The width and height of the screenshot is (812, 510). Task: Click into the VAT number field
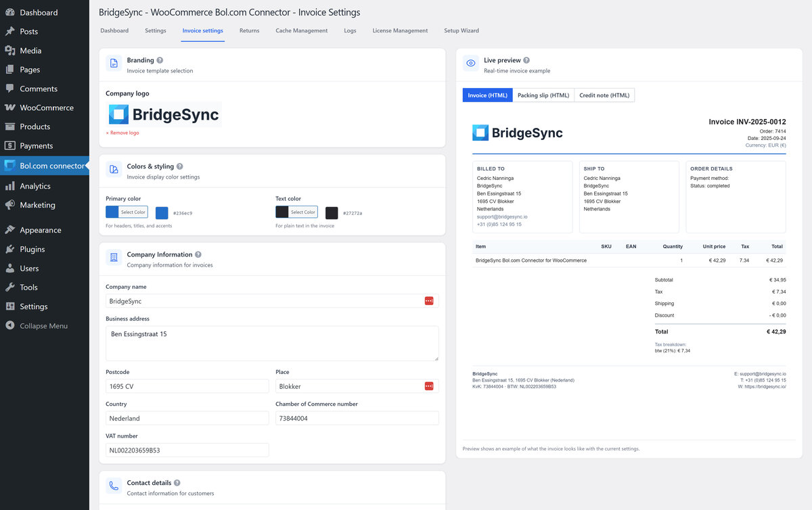coord(187,450)
